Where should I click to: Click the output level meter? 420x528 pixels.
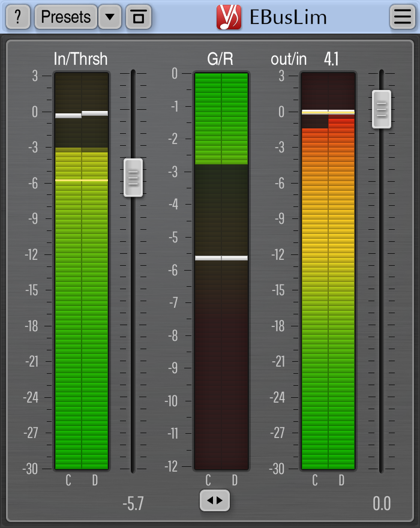coord(328,271)
